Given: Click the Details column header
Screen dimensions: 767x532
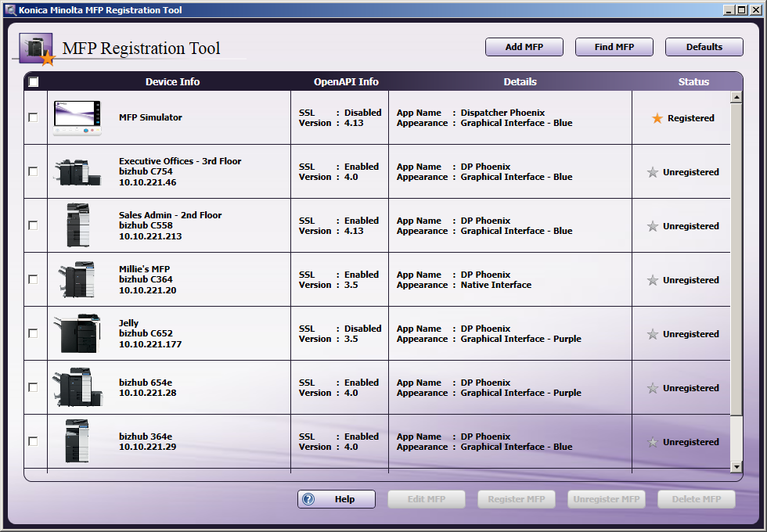Looking at the screenshot, I should click(520, 81).
